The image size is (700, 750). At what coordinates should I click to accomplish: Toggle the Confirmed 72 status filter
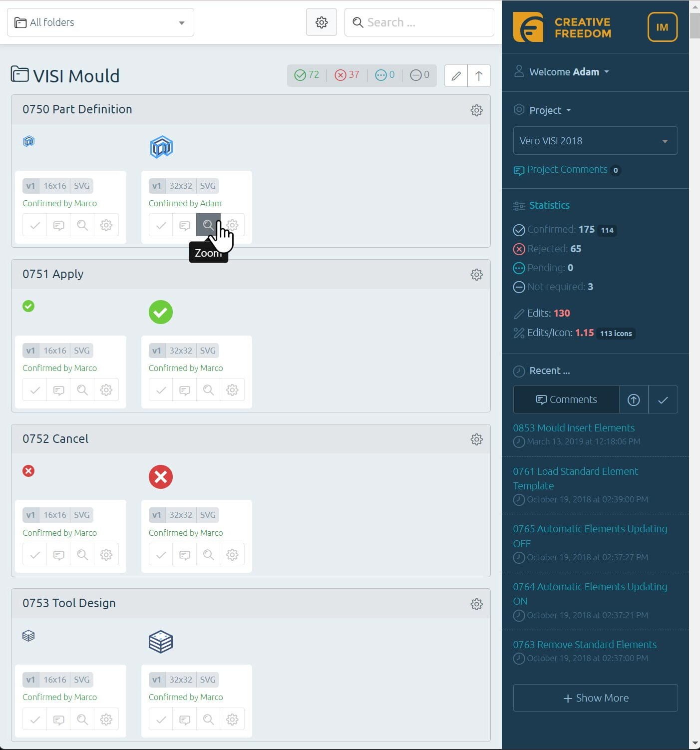307,75
